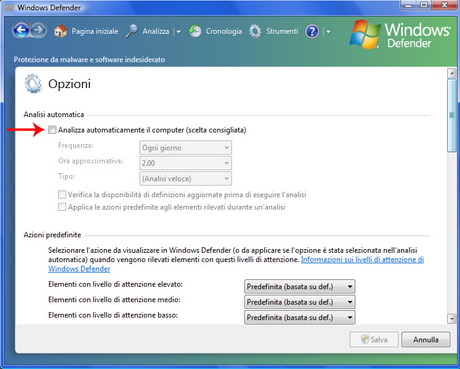
Task: Open dropdown for attenzione elevato items
Action: [x=299, y=287]
